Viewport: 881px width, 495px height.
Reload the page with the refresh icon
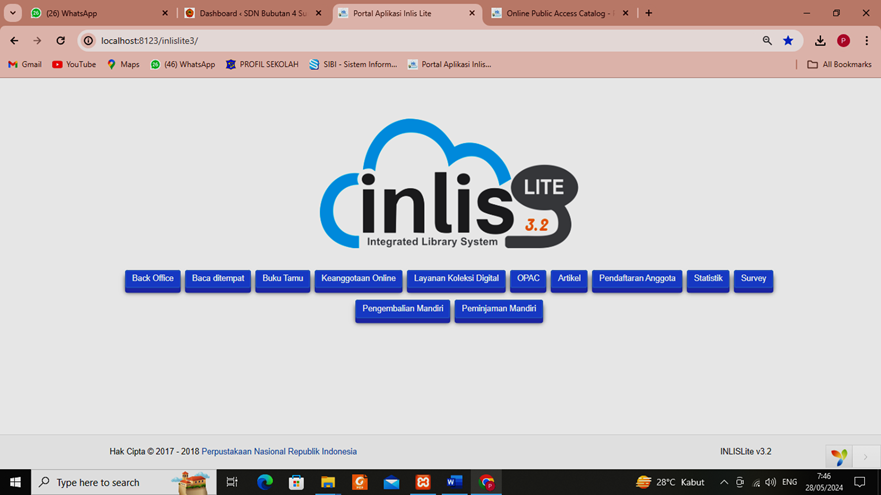click(x=60, y=41)
